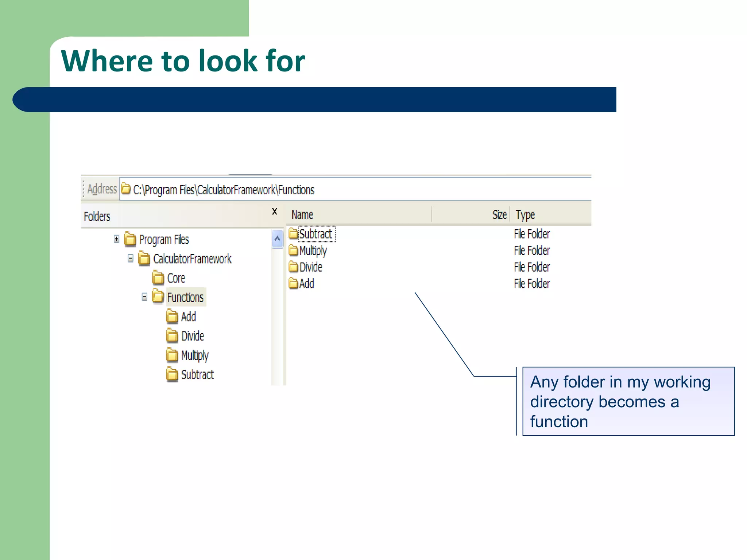The width and height of the screenshot is (747, 560).
Task: Click the folder icon in the address bar
Action: click(126, 189)
